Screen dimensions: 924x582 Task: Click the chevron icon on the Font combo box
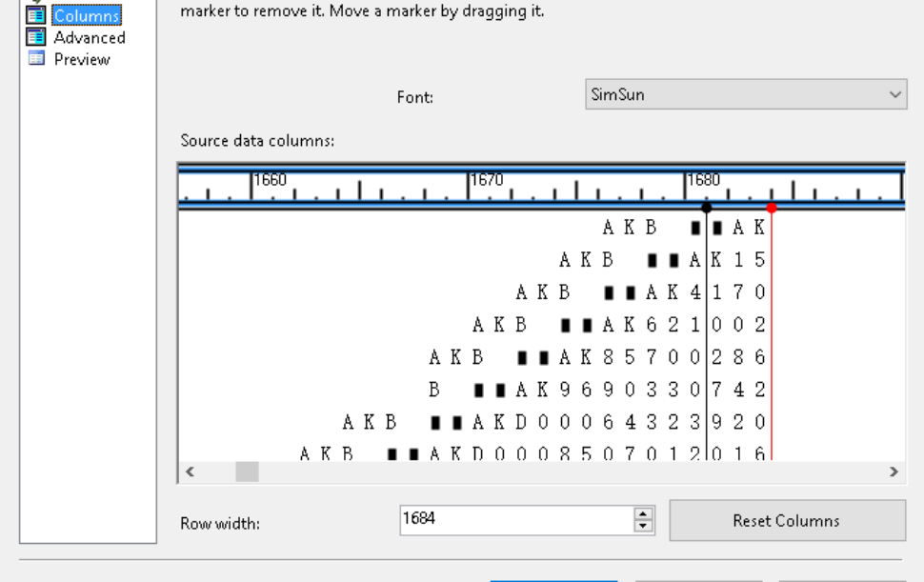tap(894, 94)
